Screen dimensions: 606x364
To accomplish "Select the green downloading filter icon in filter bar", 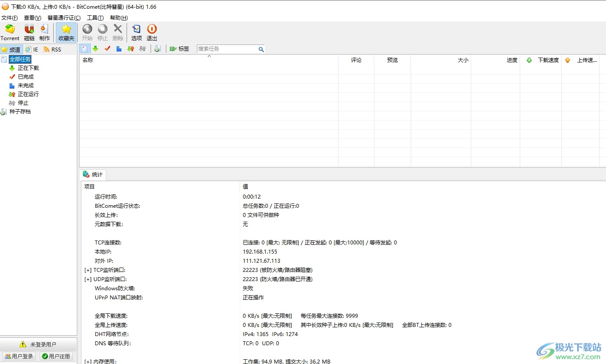I will point(95,49).
